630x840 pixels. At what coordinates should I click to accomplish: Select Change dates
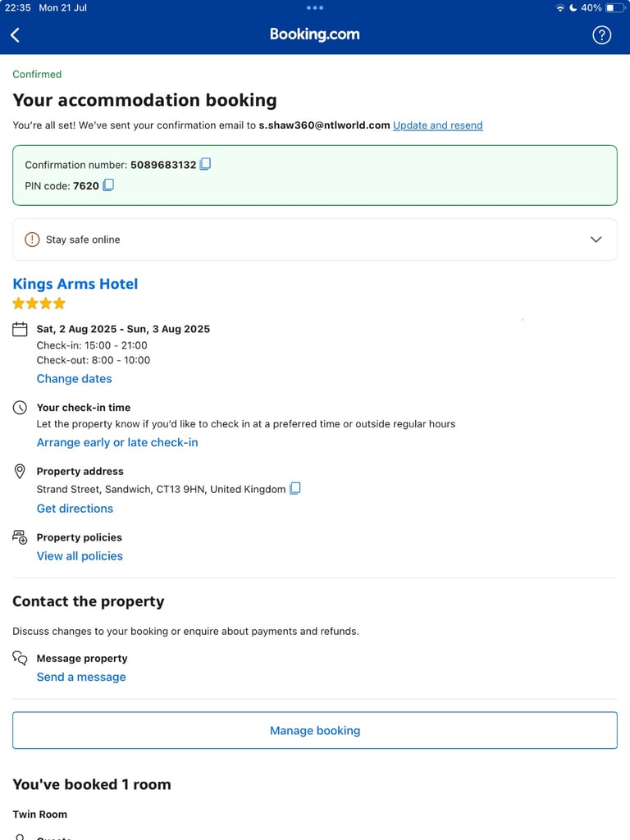pos(75,379)
